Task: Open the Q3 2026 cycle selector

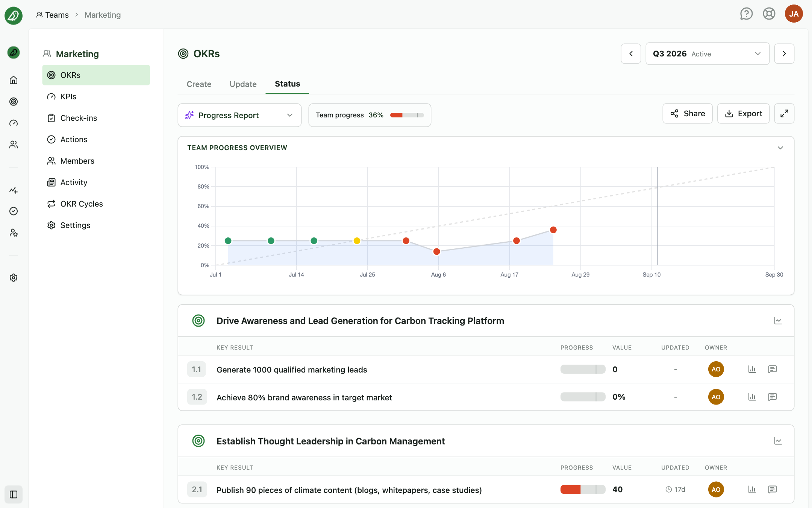Action: click(707, 54)
